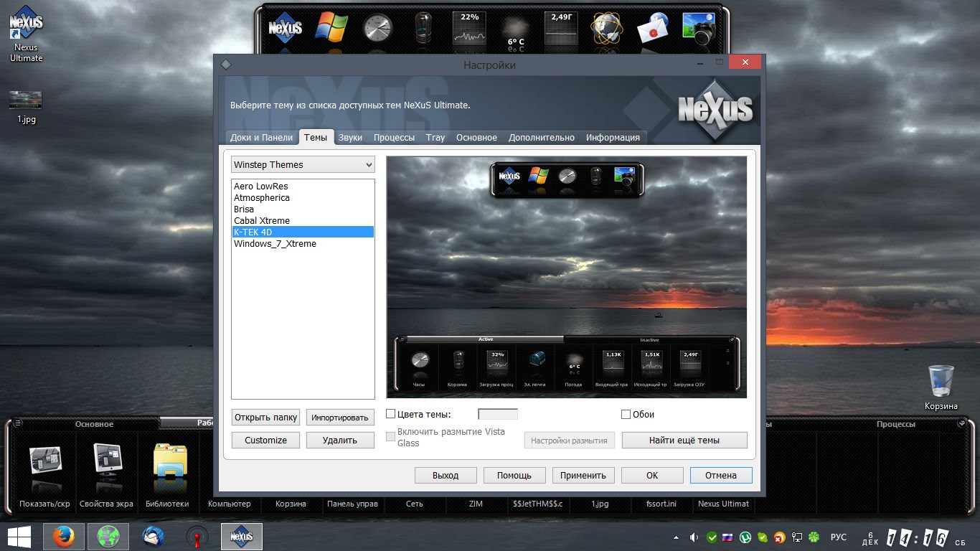Confirm with the OK button
The width and height of the screenshot is (980, 551).
(x=652, y=475)
